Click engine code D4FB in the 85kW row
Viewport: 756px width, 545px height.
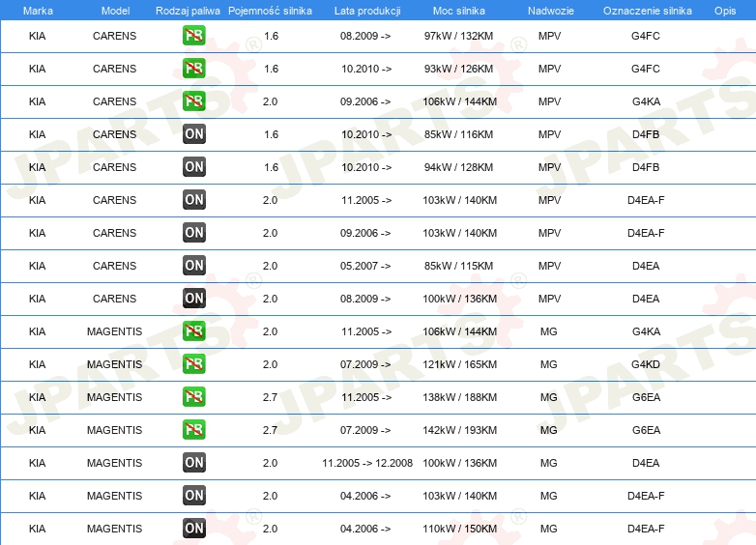646,134
